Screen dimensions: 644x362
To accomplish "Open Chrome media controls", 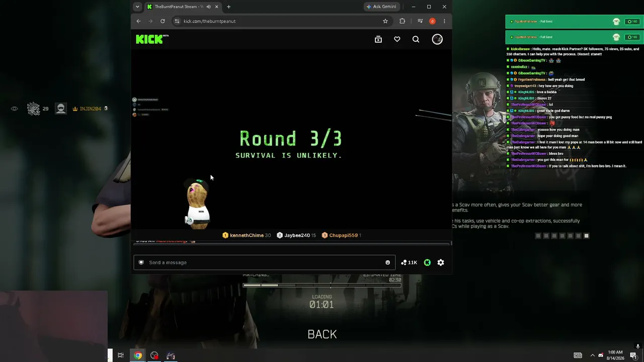I will click(420, 21).
